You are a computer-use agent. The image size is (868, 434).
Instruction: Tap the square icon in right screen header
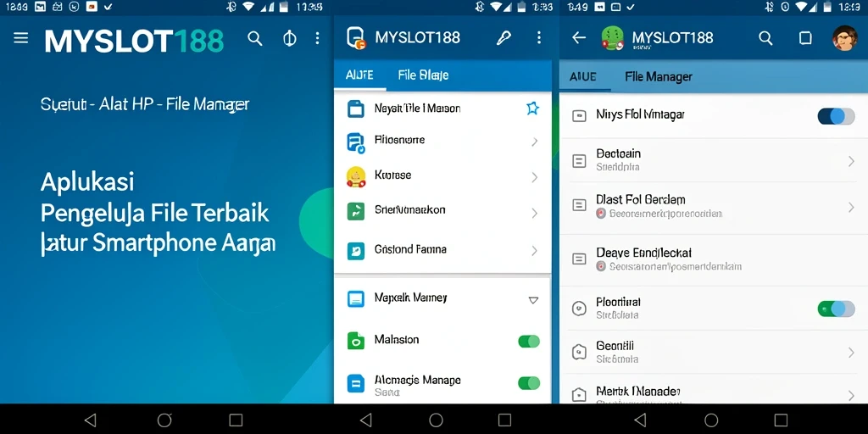[x=805, y=37]
